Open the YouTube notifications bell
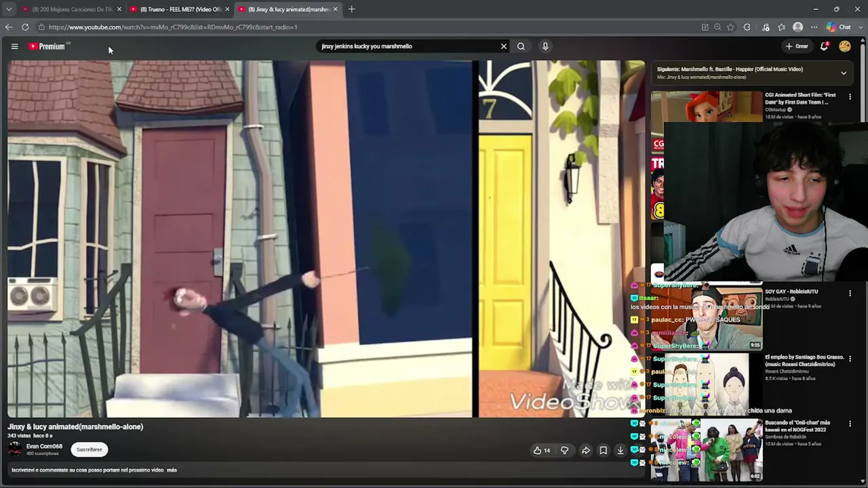This screenshot has height=488, width=868. click(x=824, y=46)
